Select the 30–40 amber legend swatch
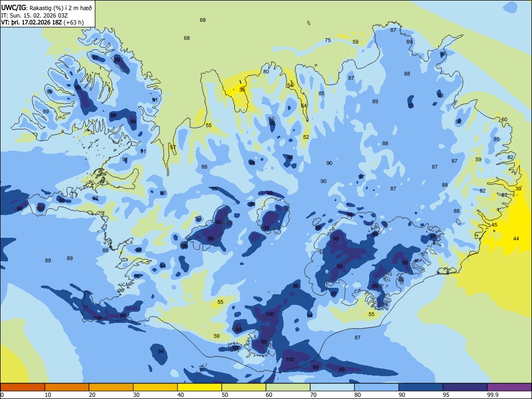Viewport: 532px width, 399px height. (x=155, y=387)
